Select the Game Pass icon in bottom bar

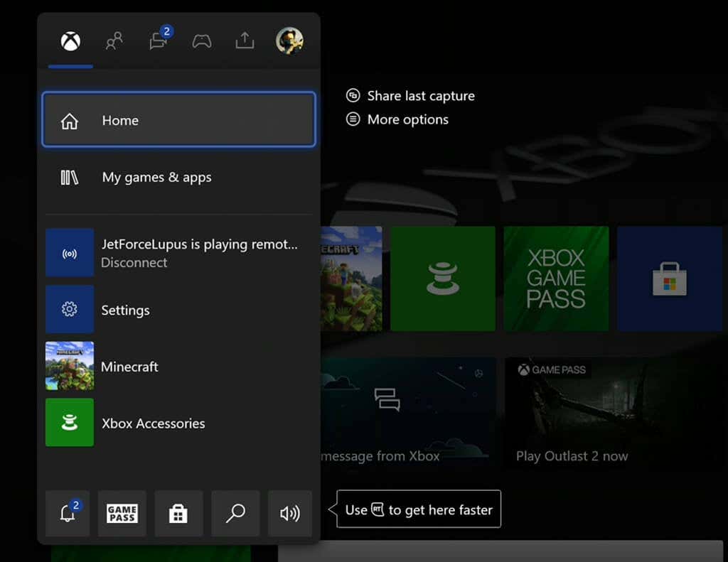(122, 513)
